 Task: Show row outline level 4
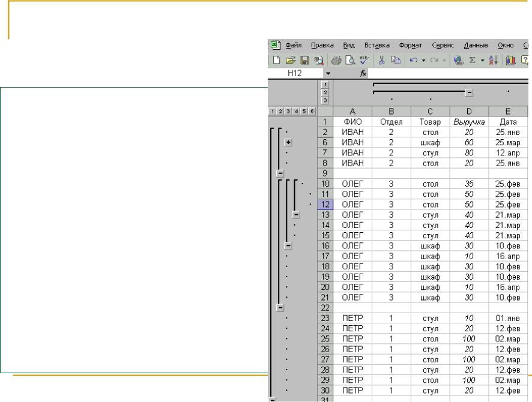[x=296, y=111]
